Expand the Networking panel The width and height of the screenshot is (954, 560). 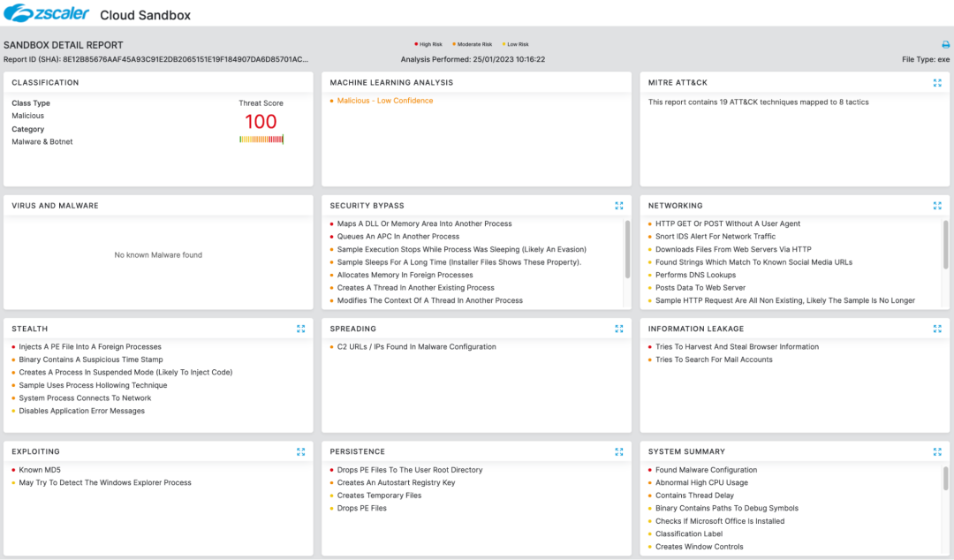click(x=937, y=206)
